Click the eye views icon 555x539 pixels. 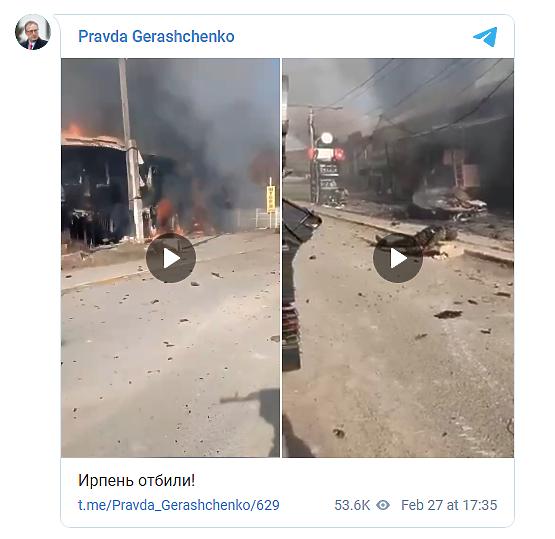point(383,505)
